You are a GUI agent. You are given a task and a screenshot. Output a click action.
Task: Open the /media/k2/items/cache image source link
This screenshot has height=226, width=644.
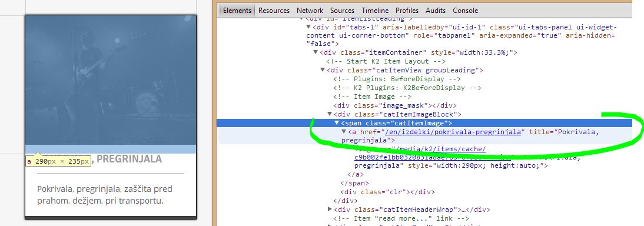[420, 149]
